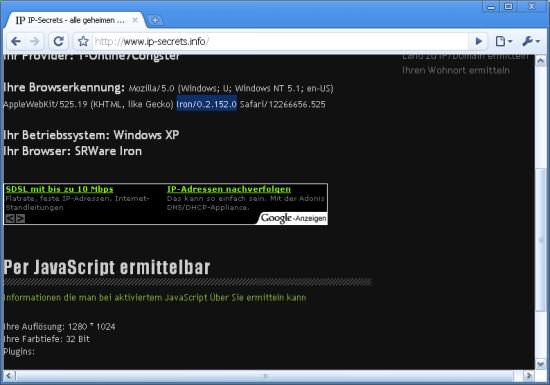Viewport: 550px width, 385px height.
Task: Click 'Ihre Farbtiefe: 32 Bit' text
Action: pos(46,339)
